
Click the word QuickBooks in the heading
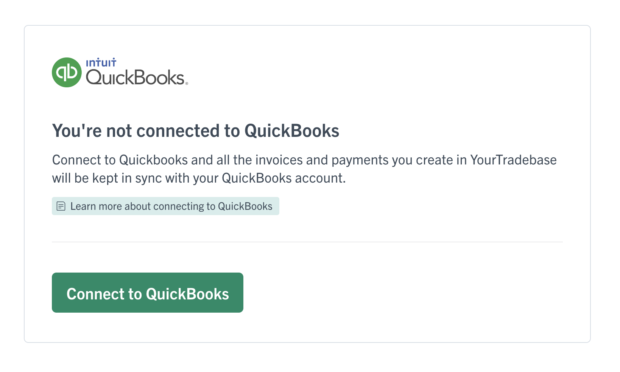(x=291, y=131)
